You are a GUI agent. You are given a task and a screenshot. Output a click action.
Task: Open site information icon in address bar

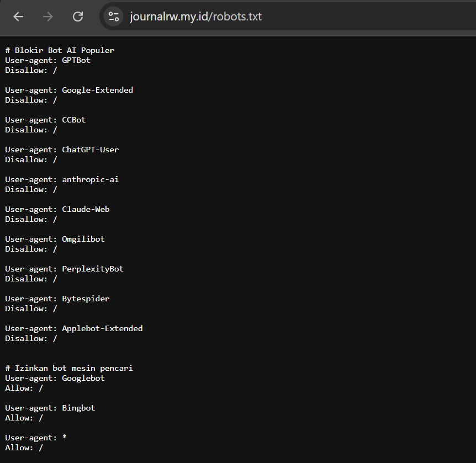click(113, 17)
